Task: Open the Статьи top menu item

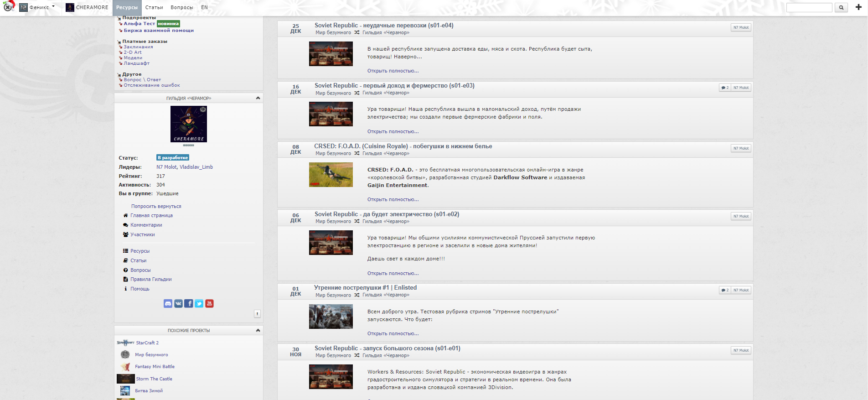Action: coord(154,7)
